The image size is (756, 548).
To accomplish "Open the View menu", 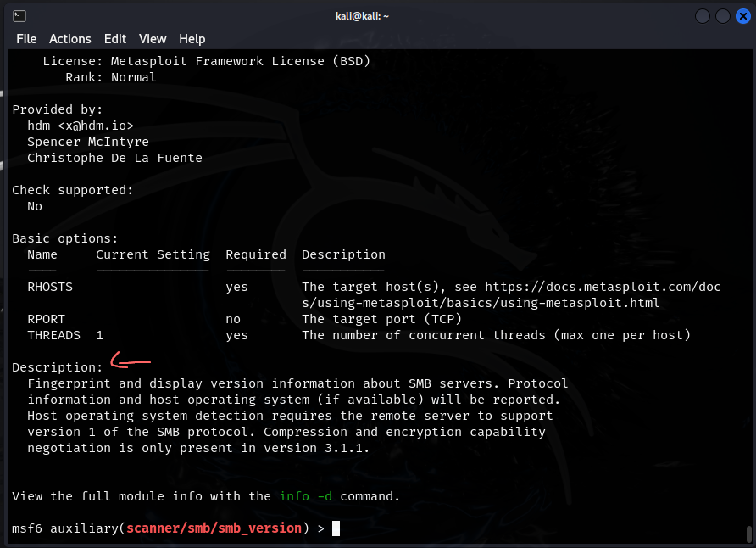I will [153, 39].
